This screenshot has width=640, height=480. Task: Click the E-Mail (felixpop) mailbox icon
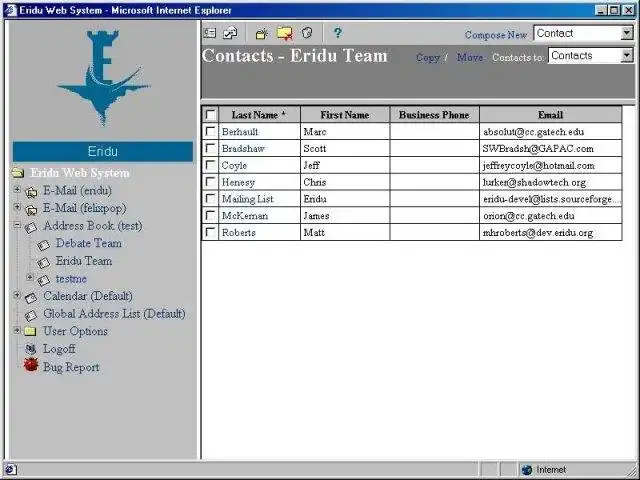pos(31,210)
